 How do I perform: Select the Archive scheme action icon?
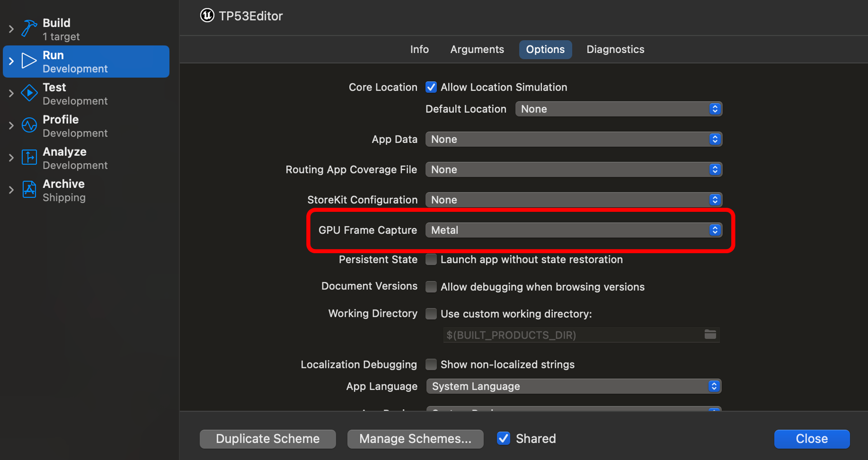(29, 190)
